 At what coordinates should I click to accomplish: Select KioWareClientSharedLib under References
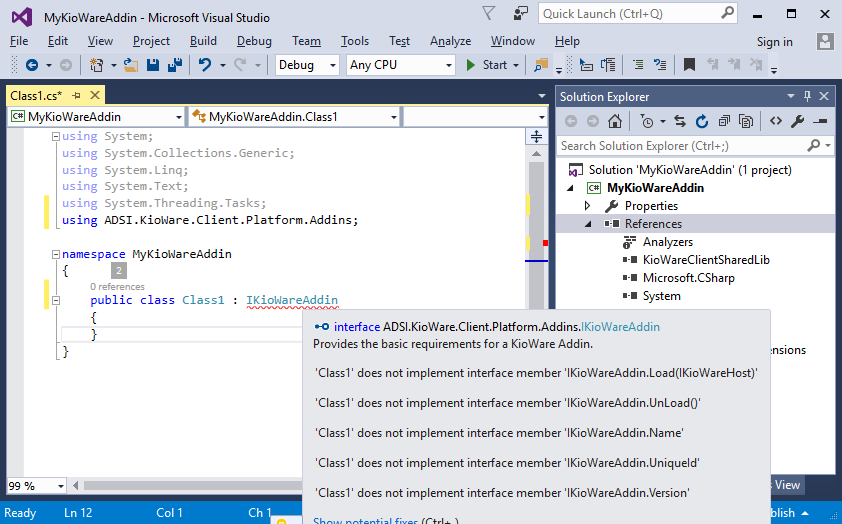pyautogui.click(x=706, y=260)
